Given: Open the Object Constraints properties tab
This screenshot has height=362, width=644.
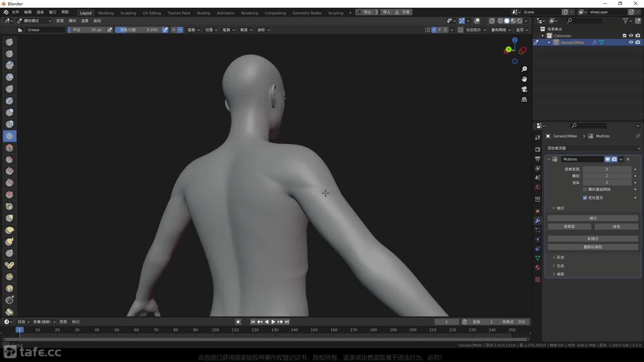Looking at the screenshot, I should pyautogui.click(x=538, y=249).
